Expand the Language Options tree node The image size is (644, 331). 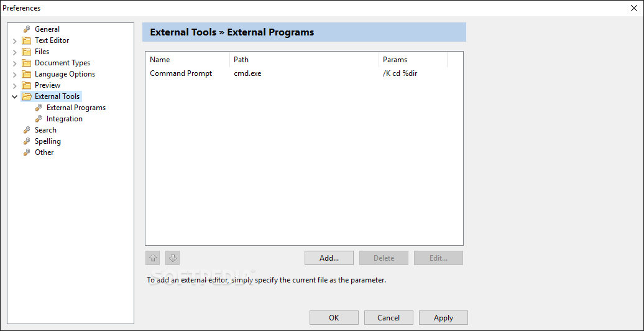point(15,75)
